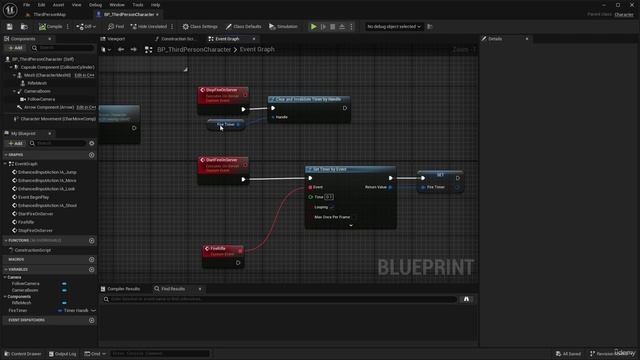Click the Unreal Engine logo icon
The width and height of the screenshot is (640, 360).
[10, 10]
